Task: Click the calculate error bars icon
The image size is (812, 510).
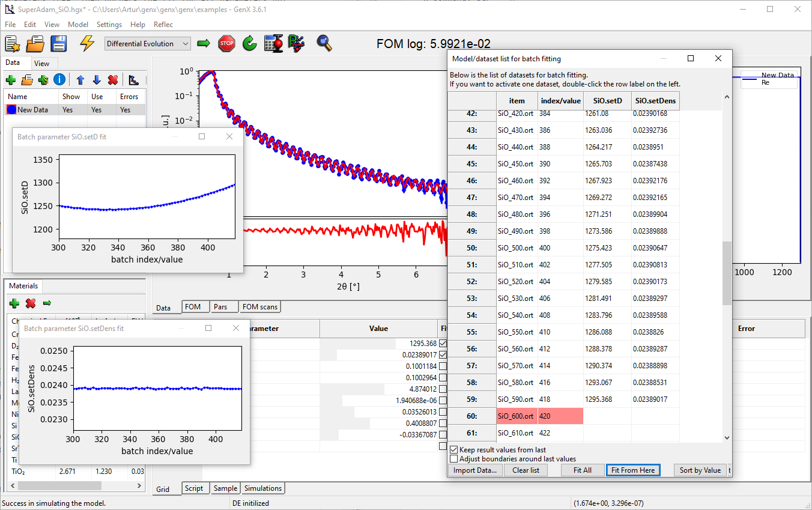Action: click(274, 43)
